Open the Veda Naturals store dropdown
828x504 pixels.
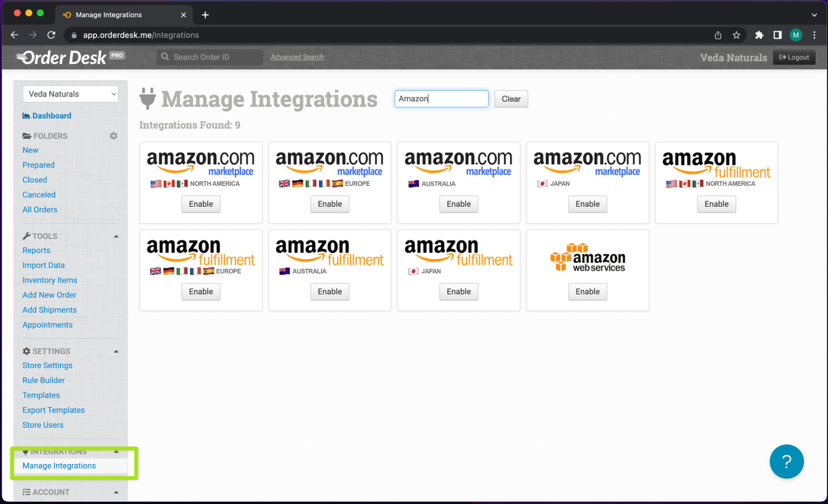click(71, 94)
